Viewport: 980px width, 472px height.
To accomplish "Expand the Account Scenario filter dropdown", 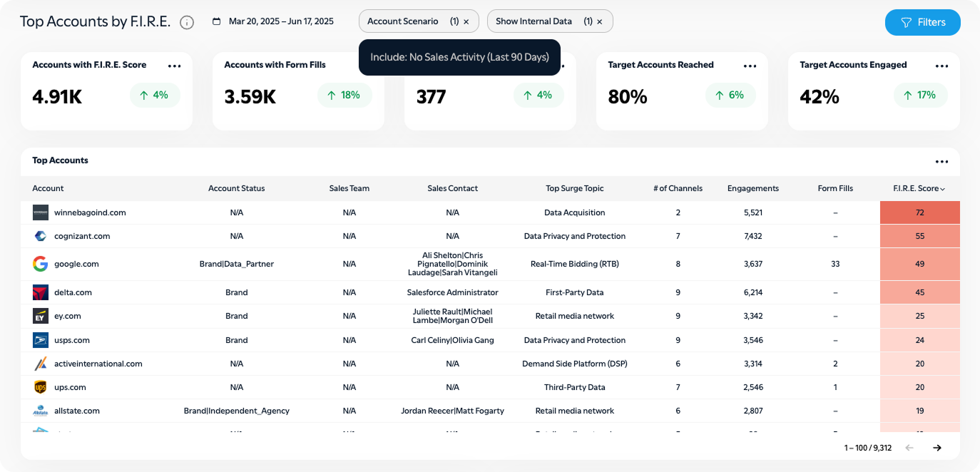I will [403, 21].
